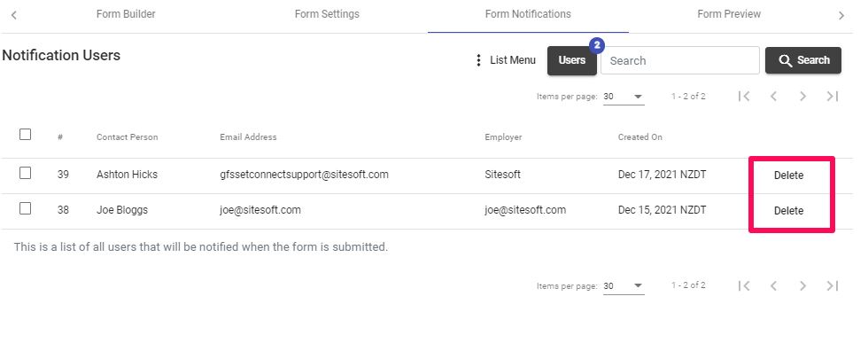The height and width of the screenshot is (351, 868).
Task: Open List Menu label
Action: point(513,60)
